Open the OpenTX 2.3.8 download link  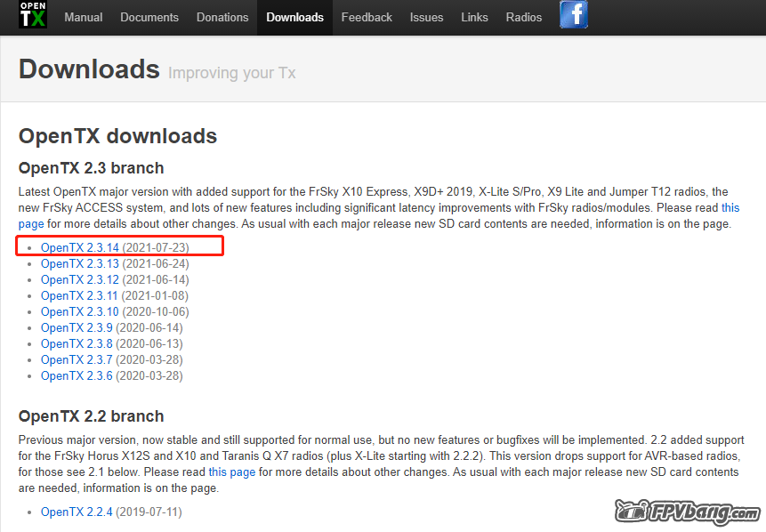77,344
